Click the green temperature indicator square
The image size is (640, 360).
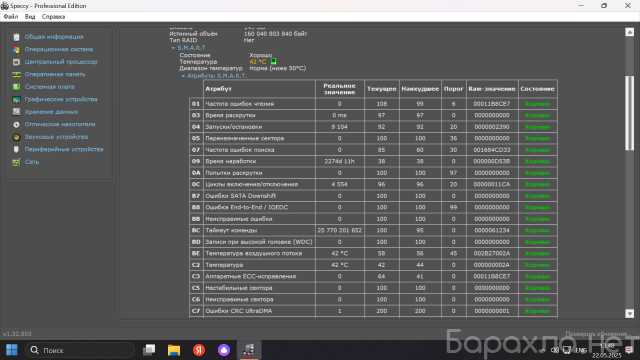pos(273,62)
